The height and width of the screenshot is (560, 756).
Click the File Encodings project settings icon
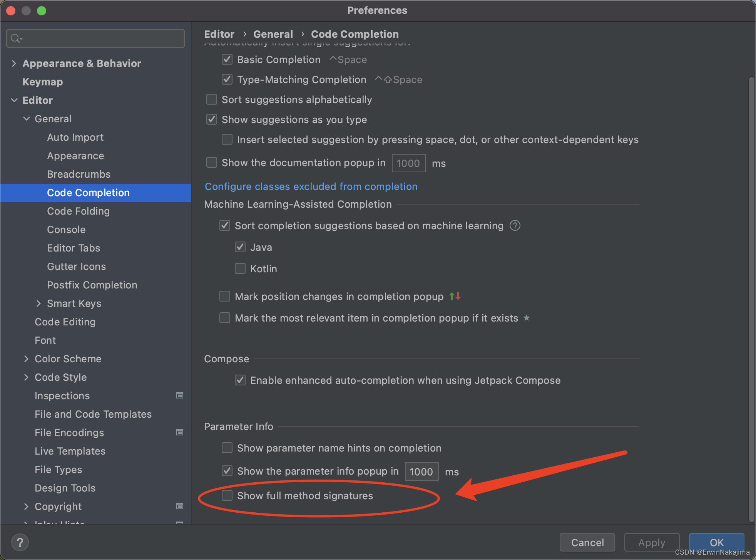coord(180,432)
